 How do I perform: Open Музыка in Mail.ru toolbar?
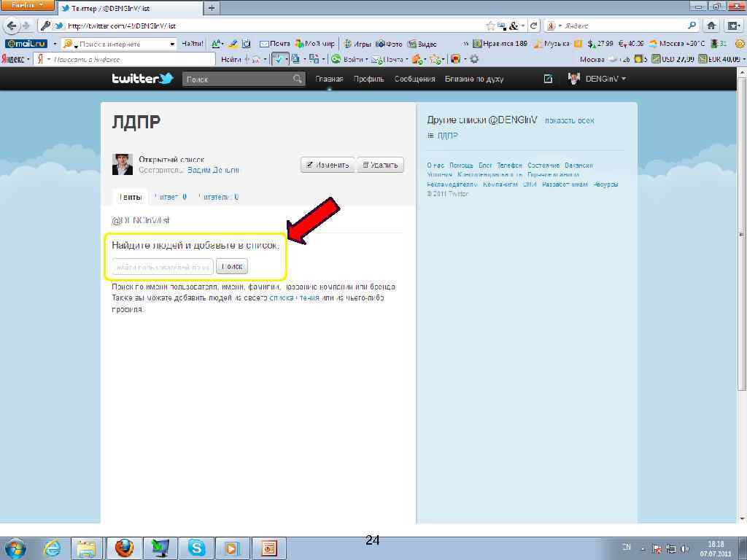pos(551,44)
